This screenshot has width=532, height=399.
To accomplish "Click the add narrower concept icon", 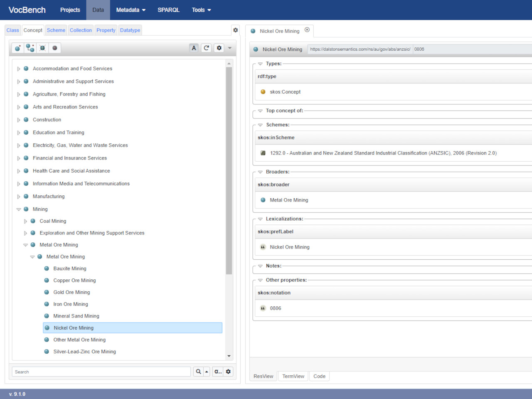I will 30,48.
